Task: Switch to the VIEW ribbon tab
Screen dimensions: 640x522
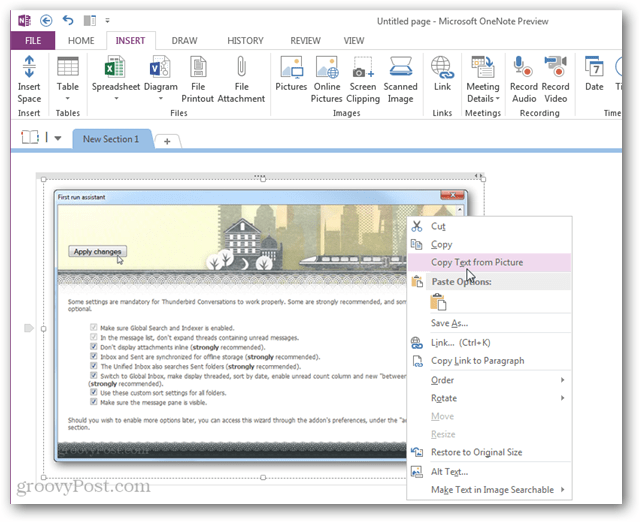Action: (353, 41)
